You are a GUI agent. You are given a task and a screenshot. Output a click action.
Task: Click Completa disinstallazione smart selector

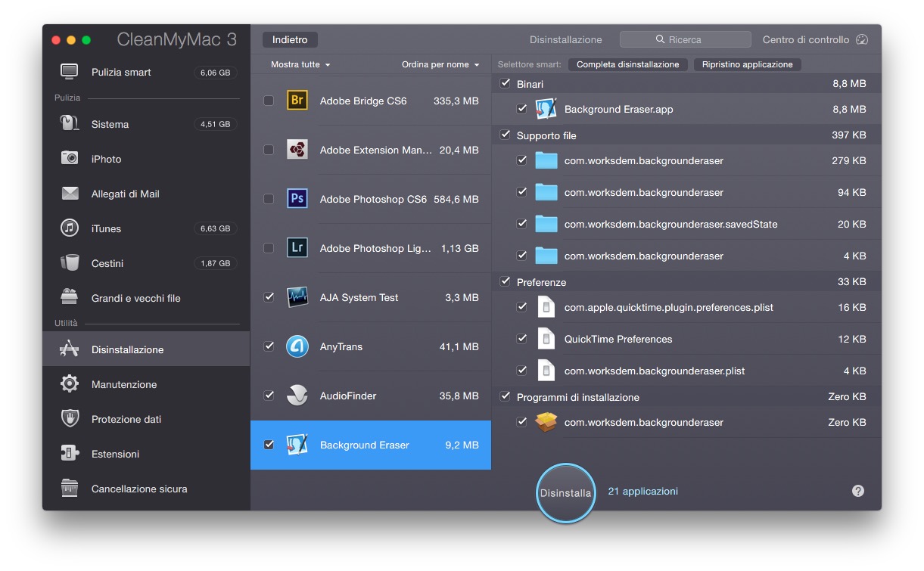pos(628,64)
